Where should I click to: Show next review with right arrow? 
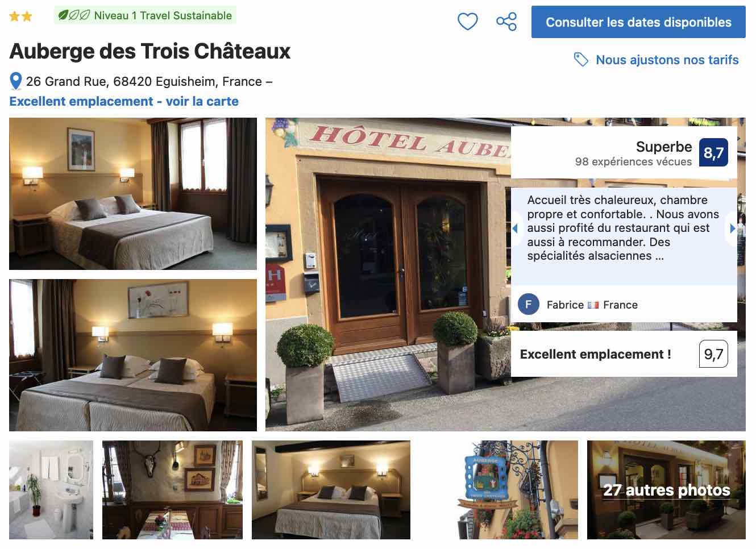pos(732,228)
